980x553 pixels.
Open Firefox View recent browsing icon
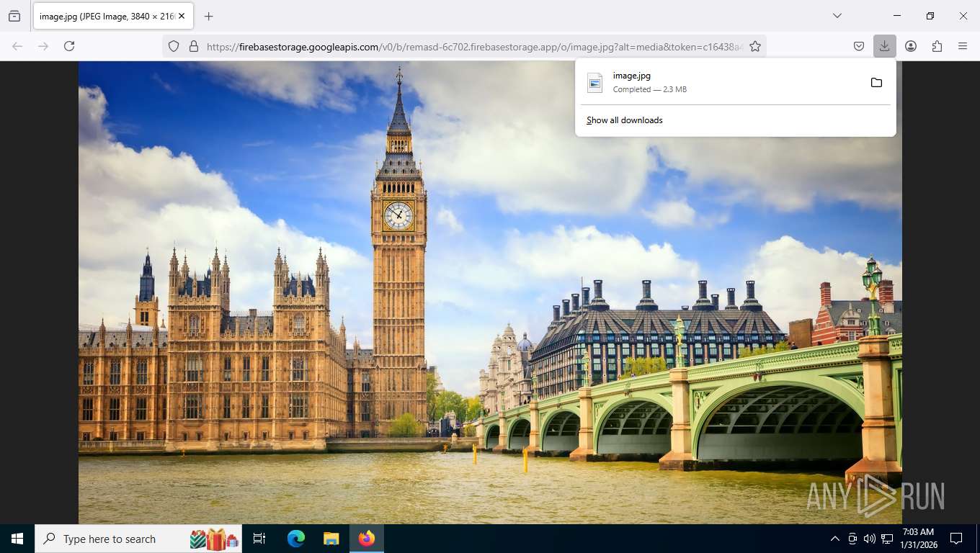pos(14,16)
